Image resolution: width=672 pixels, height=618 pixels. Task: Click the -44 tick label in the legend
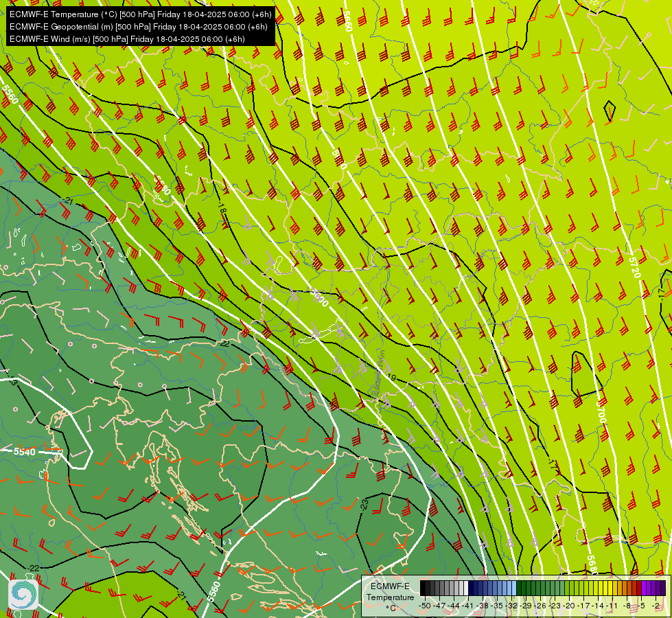tap(454, 606)
